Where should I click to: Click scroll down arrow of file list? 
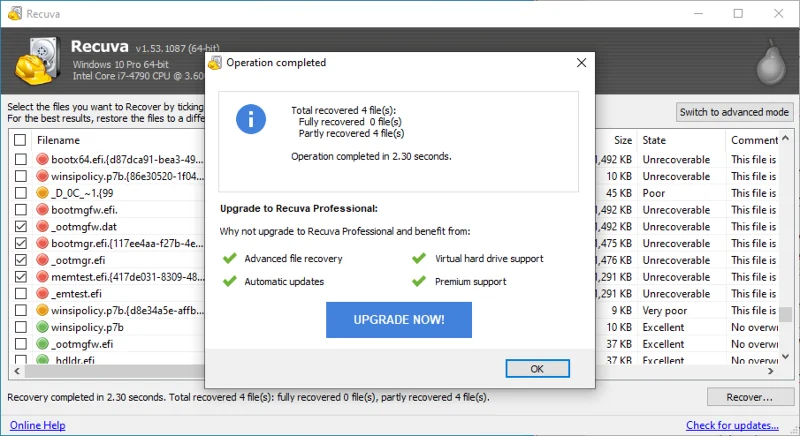786,356
